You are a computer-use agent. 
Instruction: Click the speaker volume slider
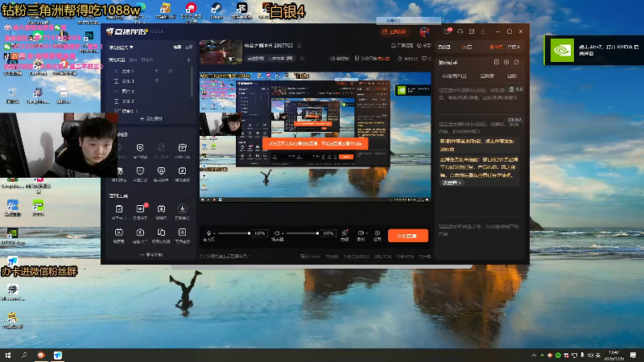coord(303,233)
